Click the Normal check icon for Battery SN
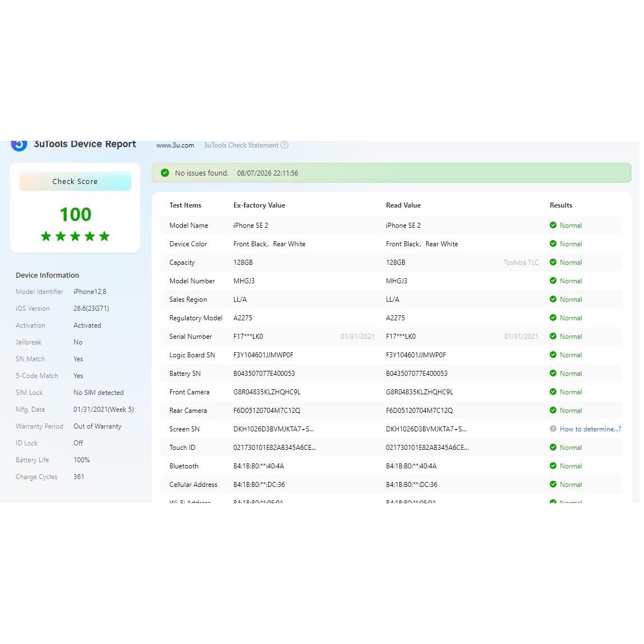The width and height of the screenshot is (644, 644). (x=553, y=374)
